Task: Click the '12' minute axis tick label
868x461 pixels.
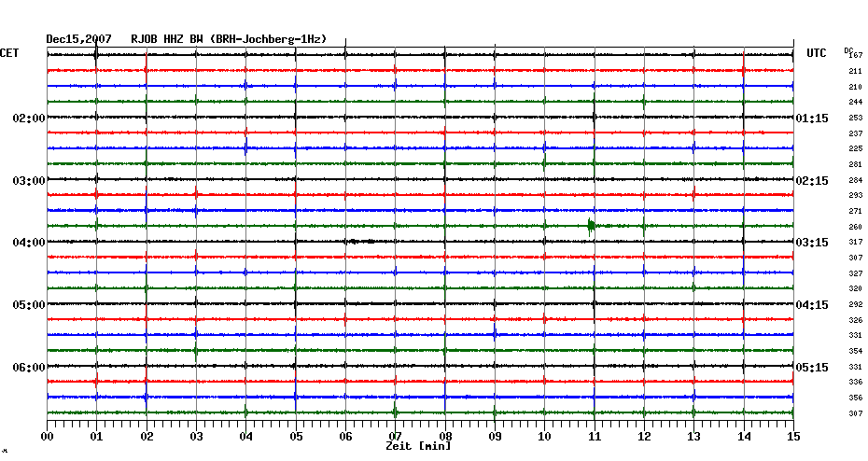Action: pyautogui.click(x=644, y=437)
